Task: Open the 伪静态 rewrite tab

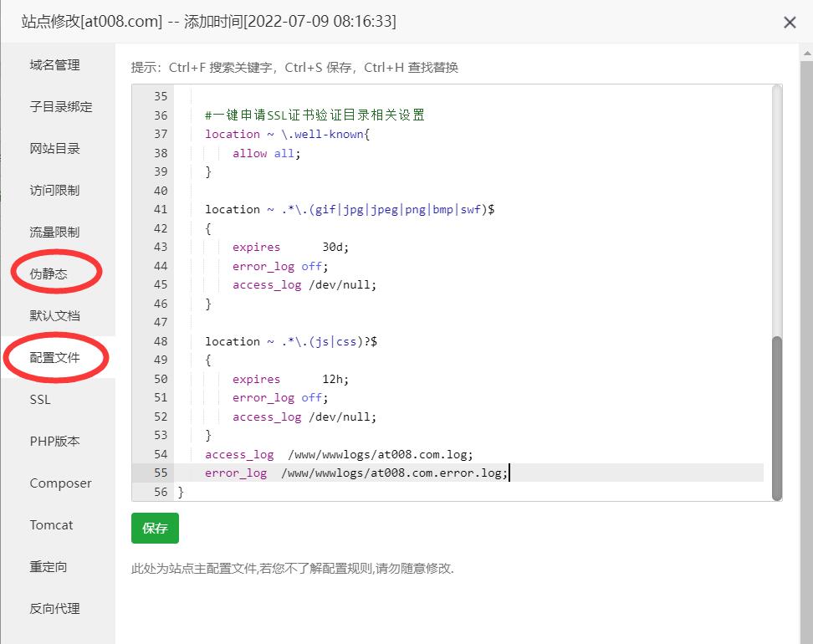Action: pos(49,274)
